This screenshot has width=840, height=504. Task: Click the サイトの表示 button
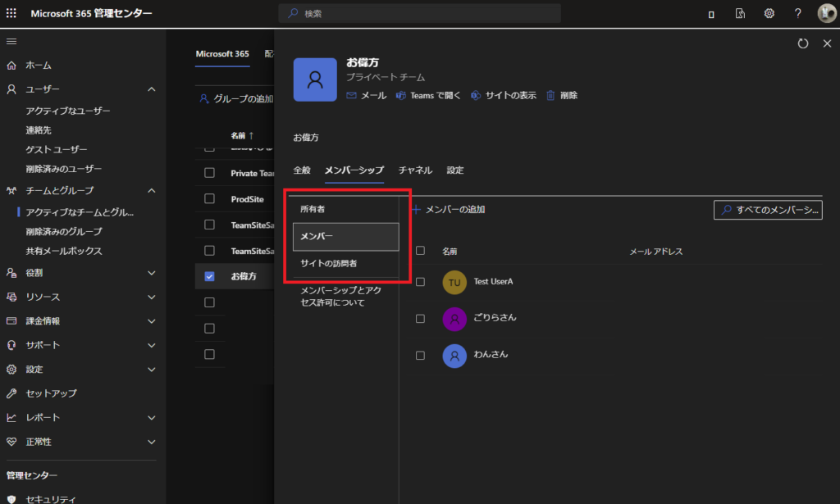pyautogui.click(x=504, y=95)
